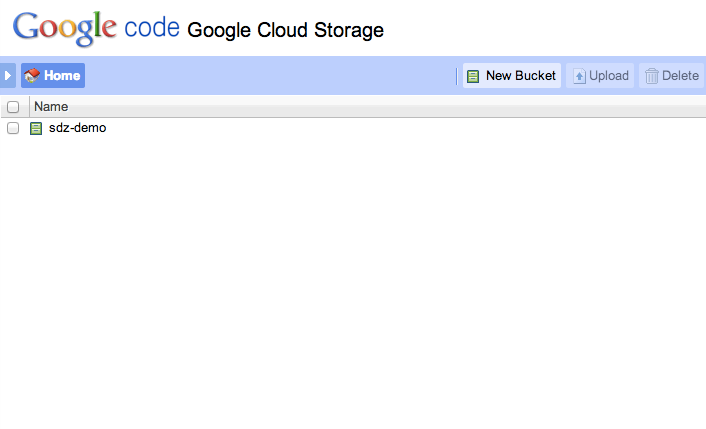Viewport: 706px width, 429px height.
Task: Go to the Home breadcrumb label
Action: [62, 76]
